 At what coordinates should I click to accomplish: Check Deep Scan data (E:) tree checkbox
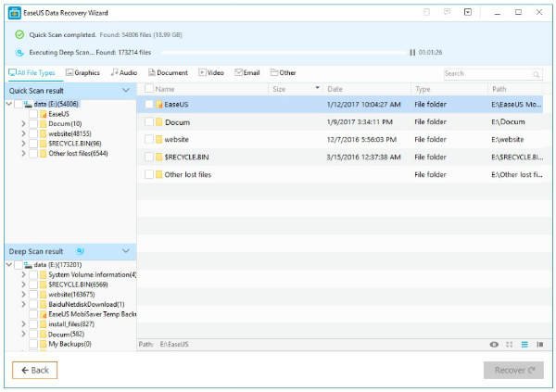tap(19, 265)
